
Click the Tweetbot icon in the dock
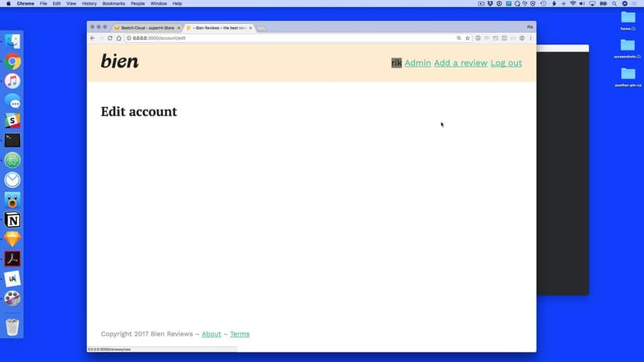[x=12, y=200]
